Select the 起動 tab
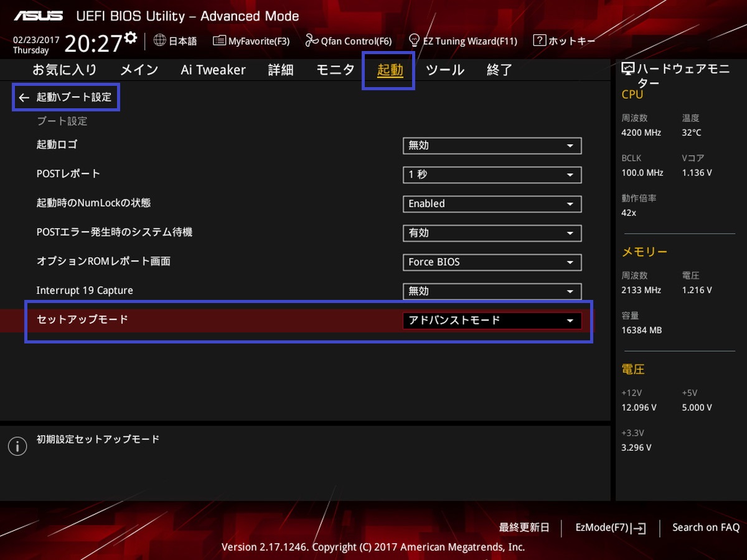 (390, 70)
